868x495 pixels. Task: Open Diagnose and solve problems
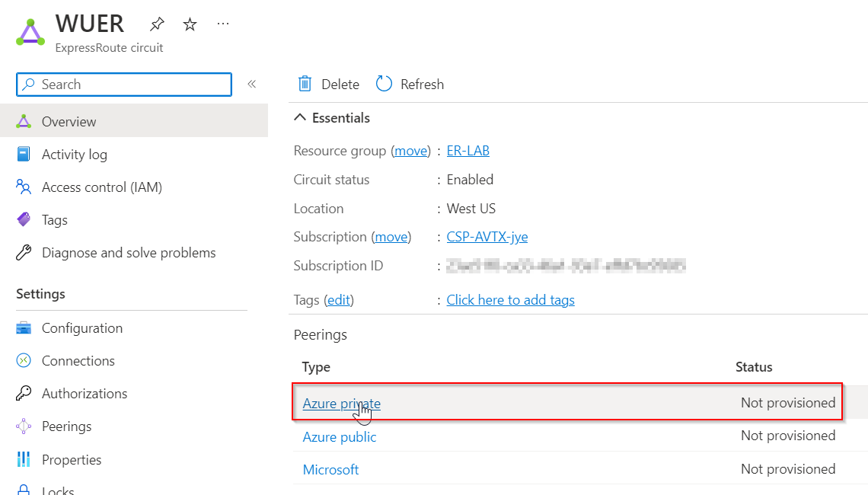coord(129,253)
